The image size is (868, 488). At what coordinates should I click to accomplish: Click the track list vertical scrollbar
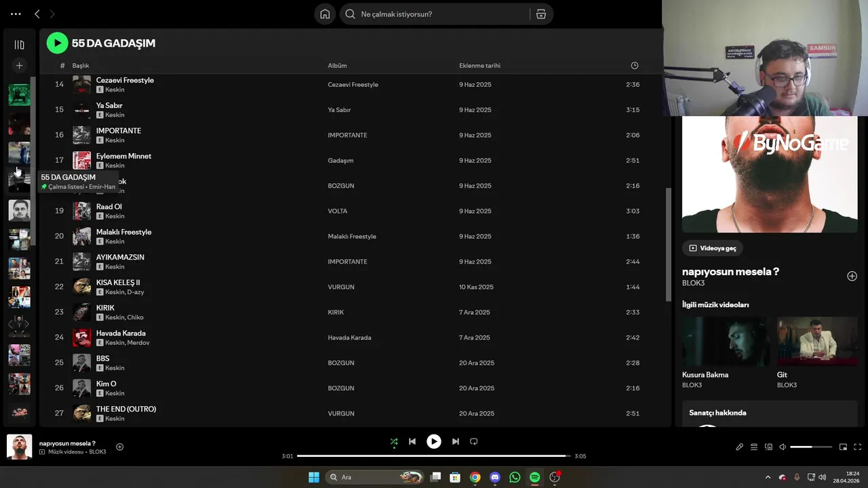coord(667,244)
